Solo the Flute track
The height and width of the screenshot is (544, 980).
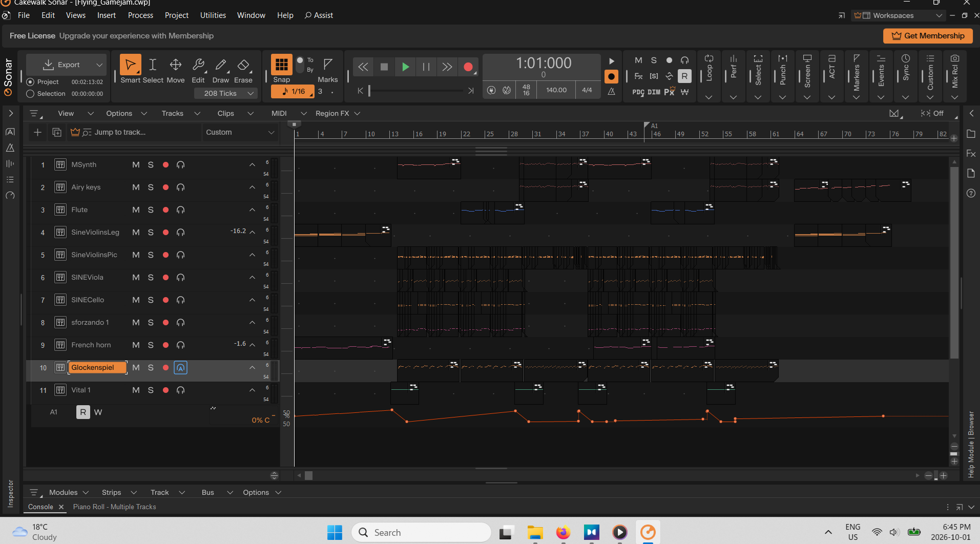click(x=151, y=210)
